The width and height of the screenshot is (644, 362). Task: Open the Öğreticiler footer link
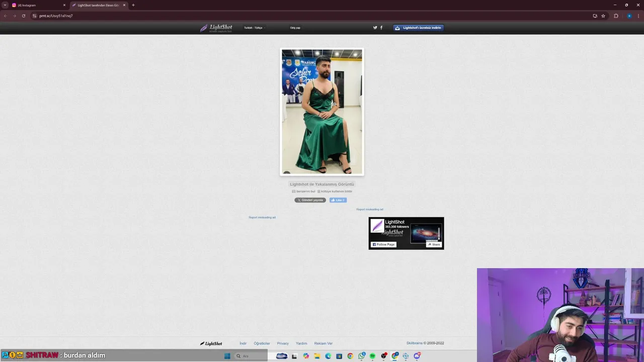point(262,343)
